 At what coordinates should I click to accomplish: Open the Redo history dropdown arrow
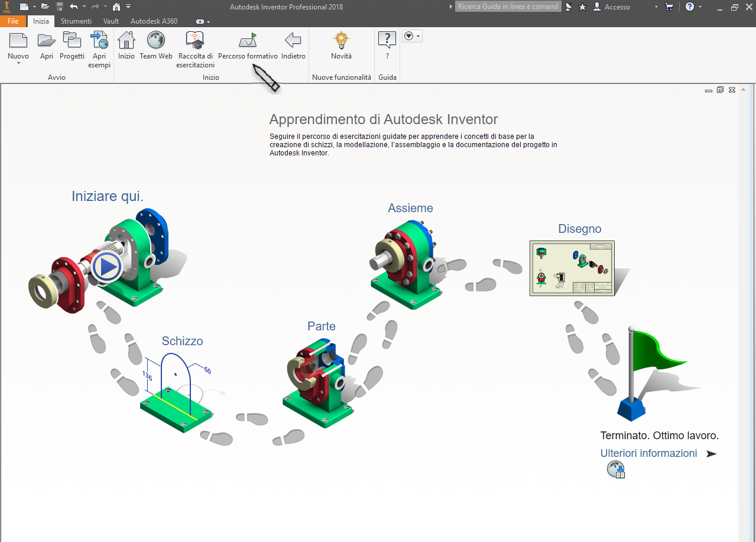pyautogui.click(x=105, y=7)
